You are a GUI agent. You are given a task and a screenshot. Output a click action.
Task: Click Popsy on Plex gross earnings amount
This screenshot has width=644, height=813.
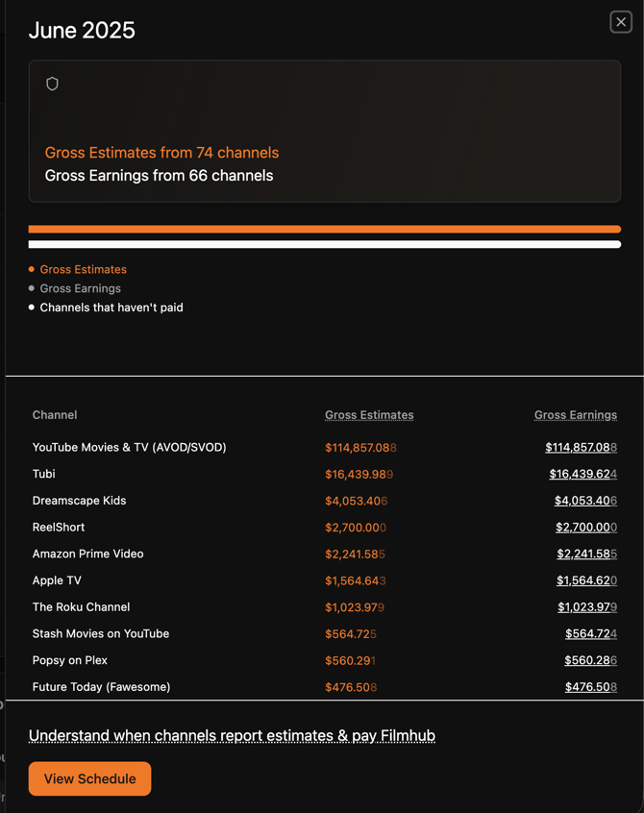(x=590, y=660)
